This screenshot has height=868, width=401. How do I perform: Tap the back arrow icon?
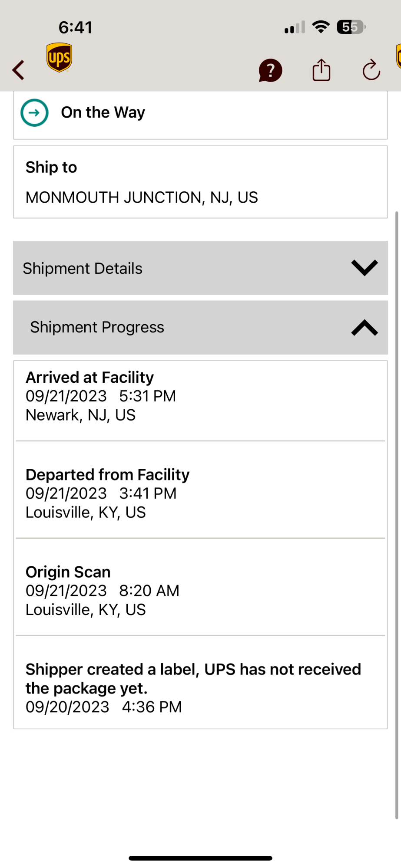tap(18, 70)
